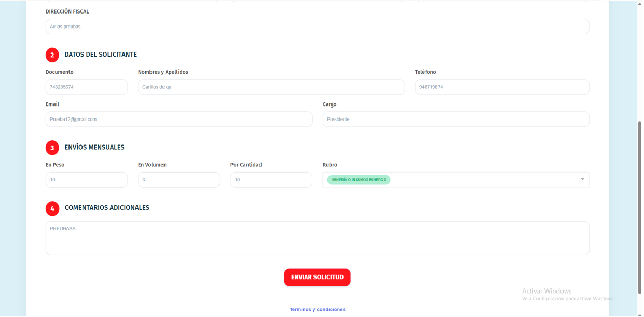The width and height of the screenshot is (644, 317).
Task: Click the Email input field
Action: pos(179,120)
